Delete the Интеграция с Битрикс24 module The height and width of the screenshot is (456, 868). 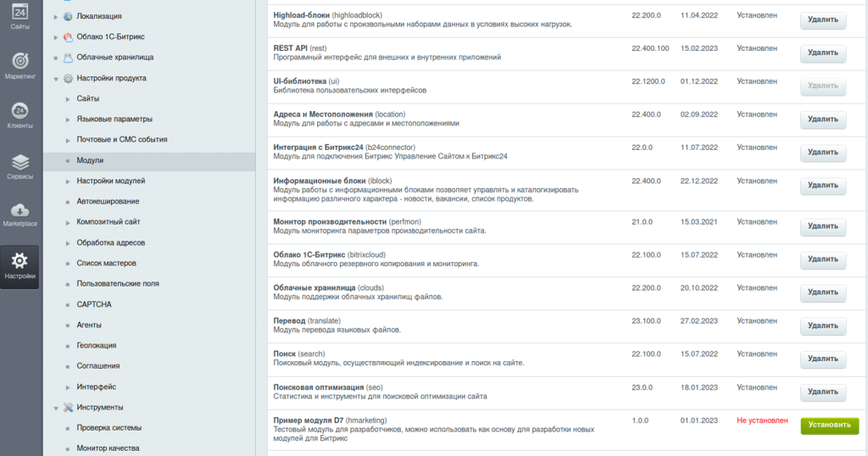pos(822,153)
